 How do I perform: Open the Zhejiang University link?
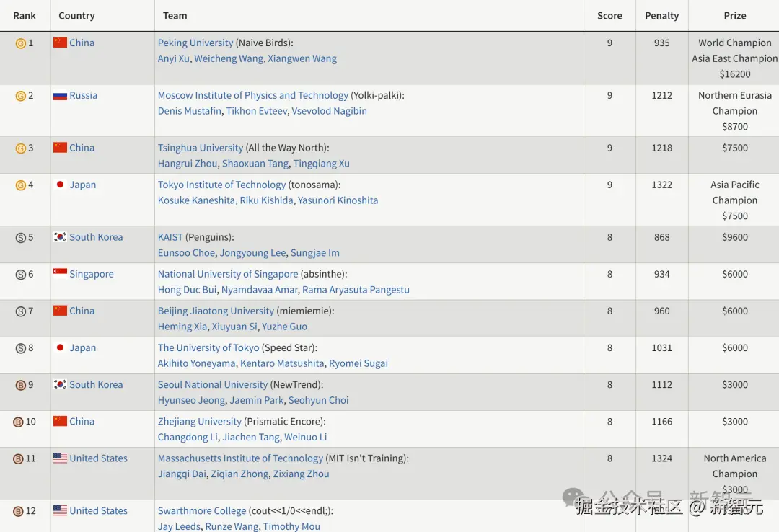(199, 421)
